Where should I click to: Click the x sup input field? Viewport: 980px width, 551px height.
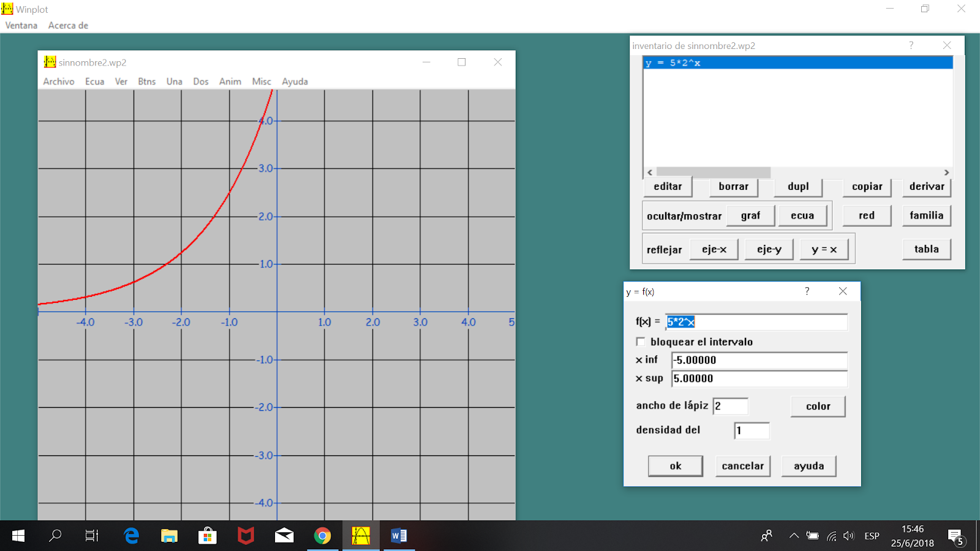[759, 379]
